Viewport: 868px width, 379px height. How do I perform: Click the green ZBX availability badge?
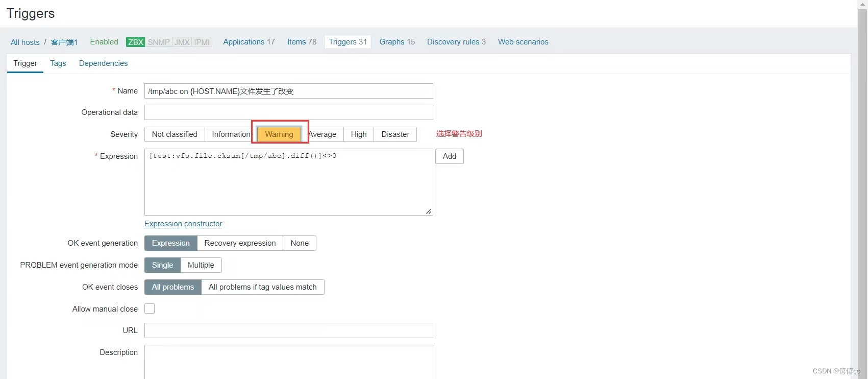[x=136, y=42]
